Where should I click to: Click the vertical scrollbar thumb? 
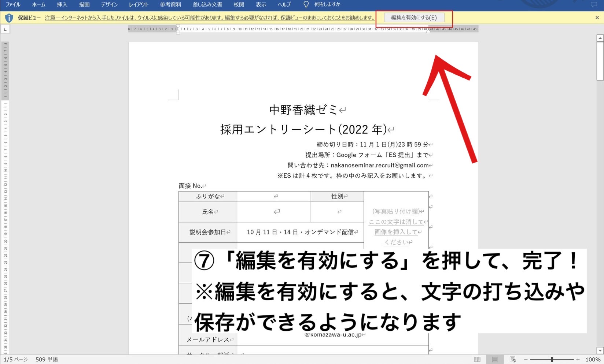(600, 61)
